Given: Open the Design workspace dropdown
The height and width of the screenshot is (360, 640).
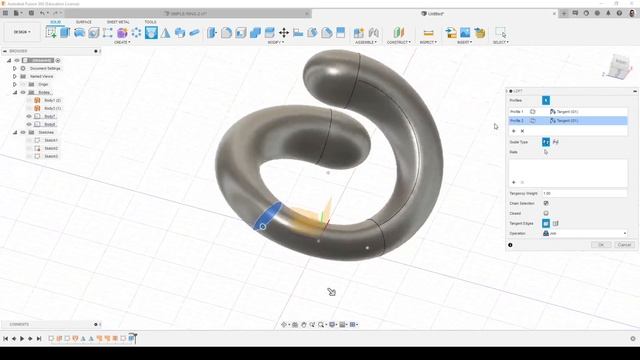Looking at the screenshot, I should click(22, 32).
